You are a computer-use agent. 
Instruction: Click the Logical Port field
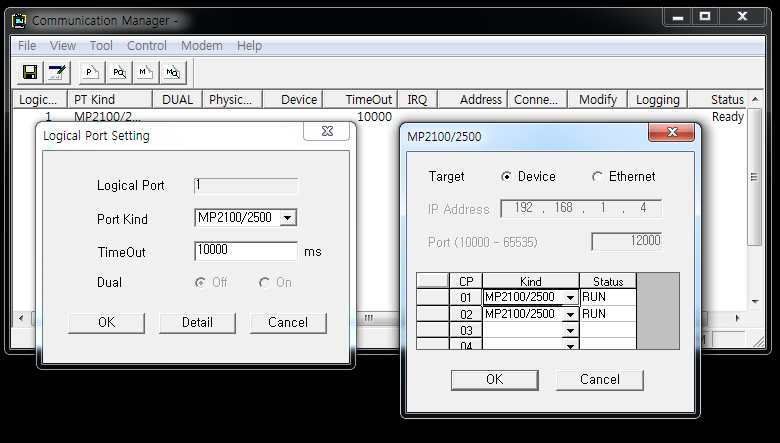pyautogui.click(x=246, y=185)
